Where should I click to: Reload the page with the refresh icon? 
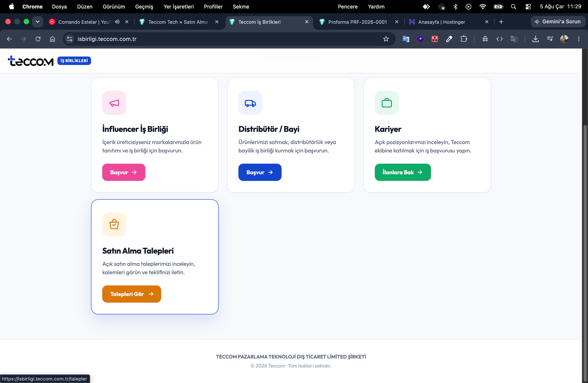pos(38,39)
